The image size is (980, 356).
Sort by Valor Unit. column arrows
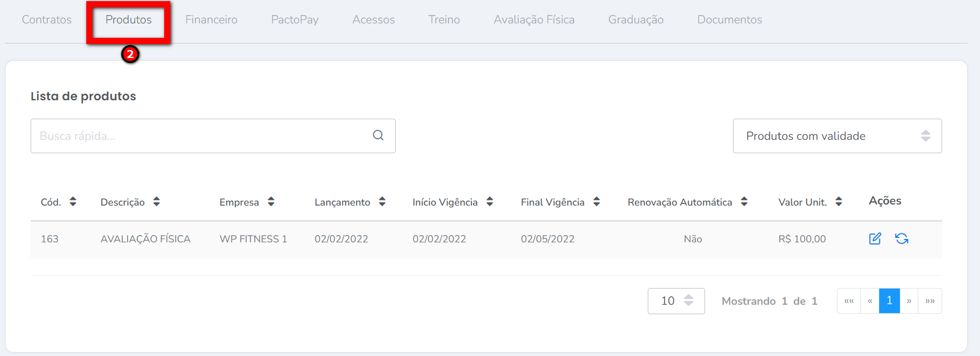[x=839, y=202]
